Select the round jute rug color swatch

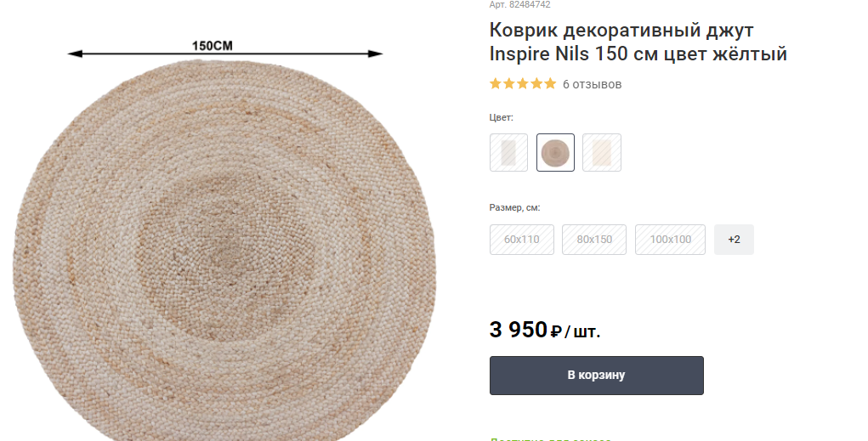(x=555, y=153)
